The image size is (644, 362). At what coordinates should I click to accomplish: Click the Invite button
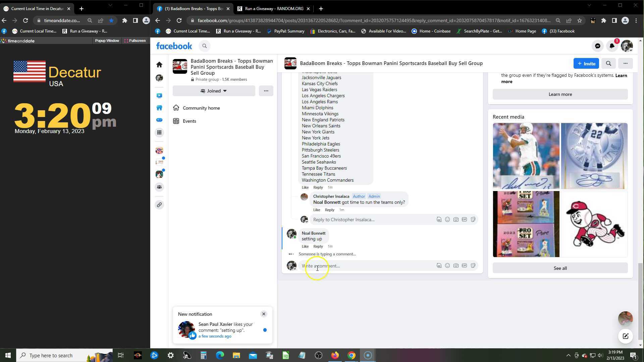point(586,63)
